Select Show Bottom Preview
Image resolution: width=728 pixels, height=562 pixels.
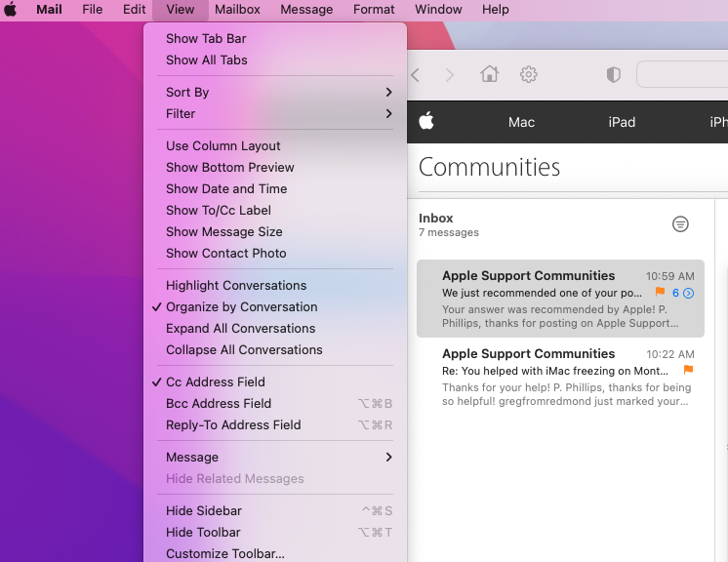click(x=275, y=167)
